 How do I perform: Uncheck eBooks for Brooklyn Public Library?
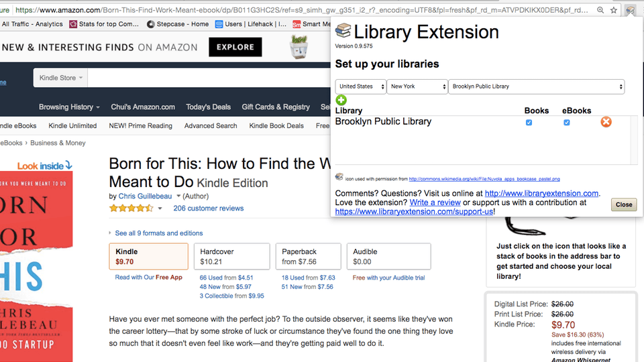(x=566, y=122)
